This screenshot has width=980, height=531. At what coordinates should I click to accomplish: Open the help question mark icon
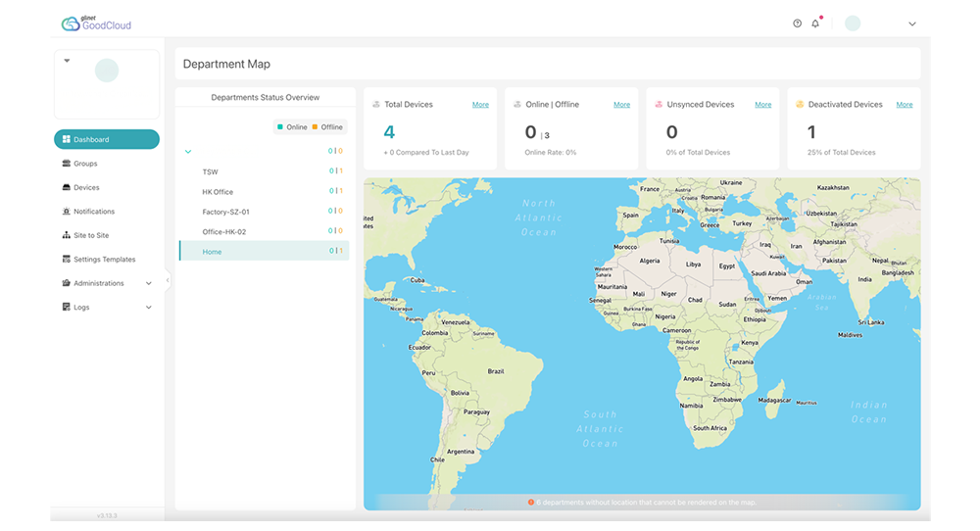797,24
